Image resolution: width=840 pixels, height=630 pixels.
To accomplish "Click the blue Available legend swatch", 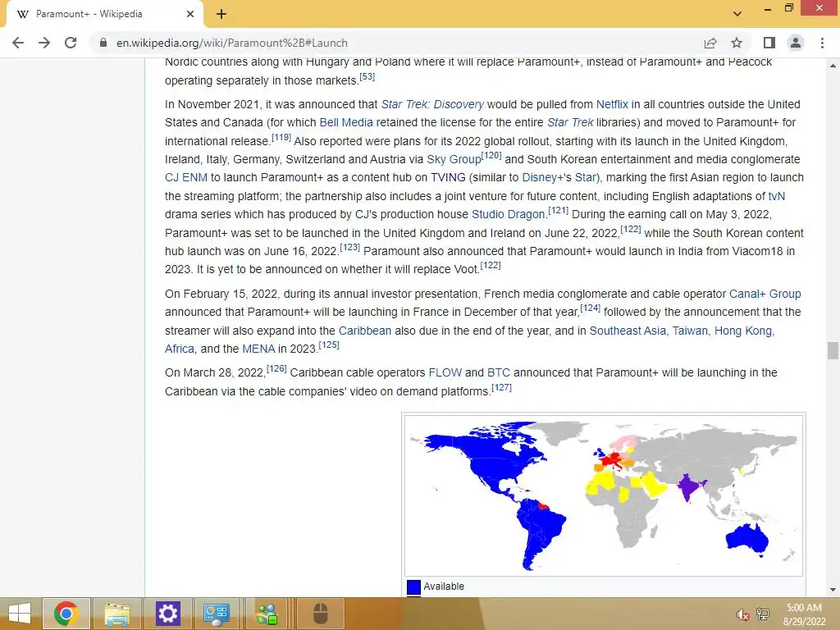I will point(413,587).
